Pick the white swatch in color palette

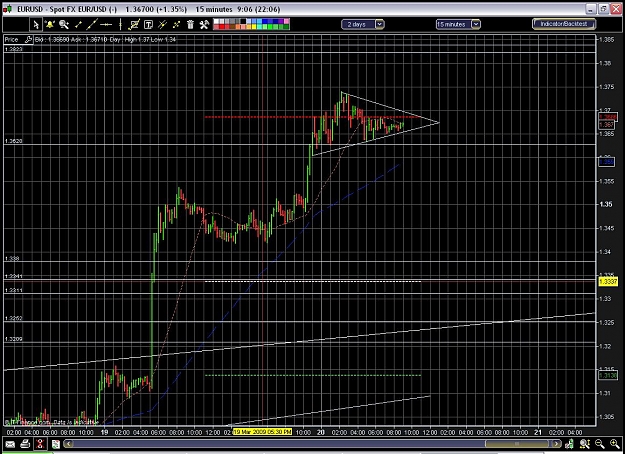216,21
